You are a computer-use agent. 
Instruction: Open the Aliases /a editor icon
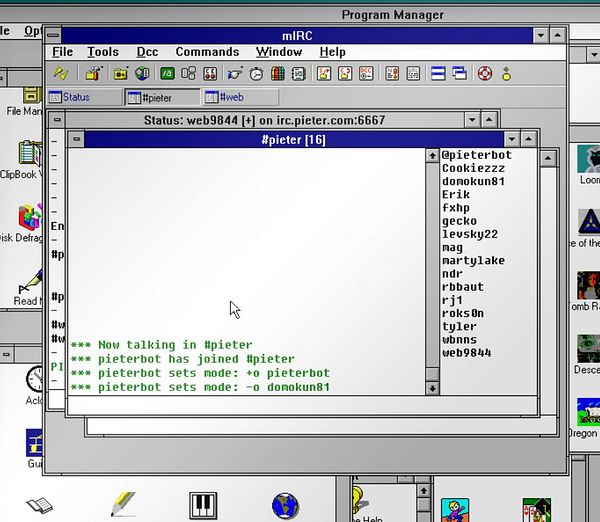(167, 73)
